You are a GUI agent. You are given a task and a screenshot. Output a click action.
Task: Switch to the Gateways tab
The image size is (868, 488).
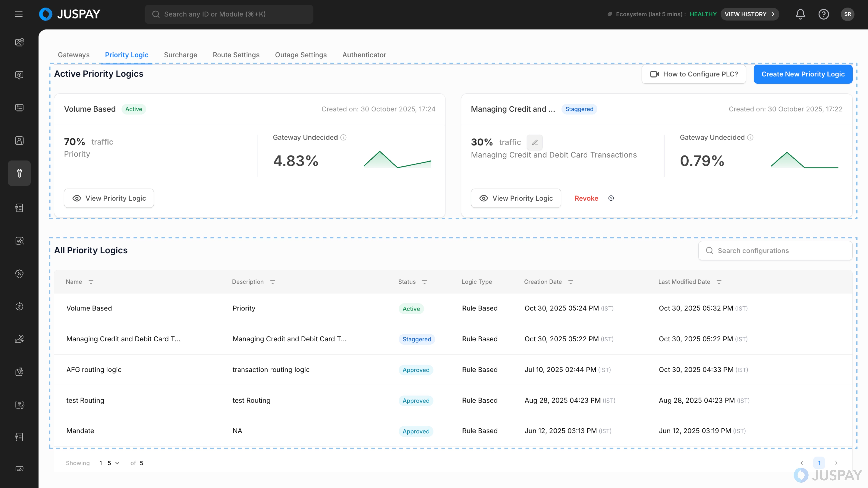tap(73, 55)
